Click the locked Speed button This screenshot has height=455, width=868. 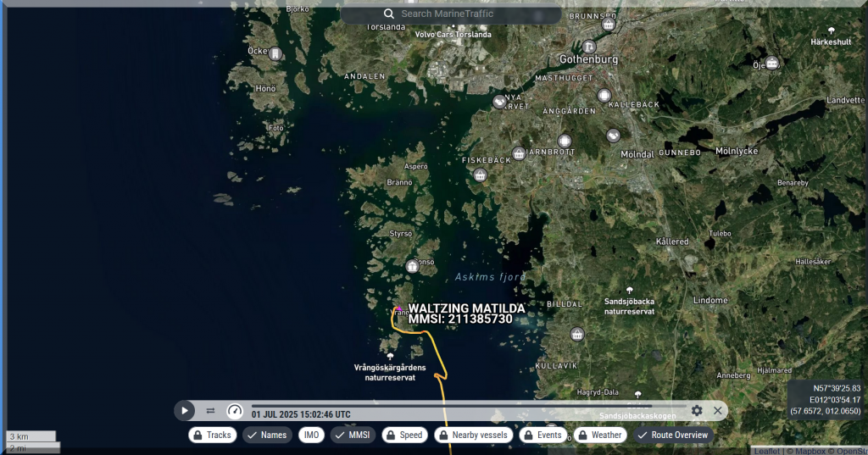pyautogui.click(x=405, y=435)
